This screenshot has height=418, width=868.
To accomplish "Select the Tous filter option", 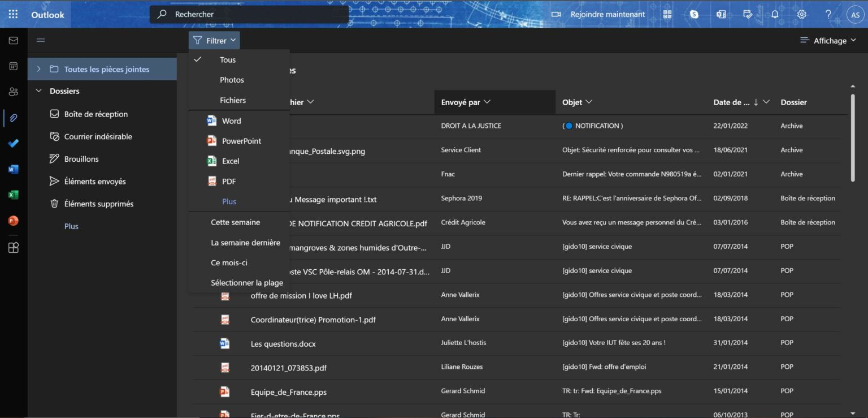I will click(227, 59).
